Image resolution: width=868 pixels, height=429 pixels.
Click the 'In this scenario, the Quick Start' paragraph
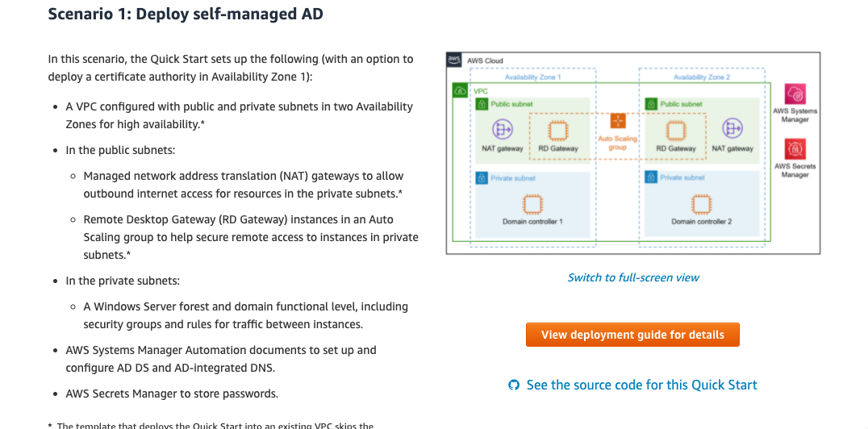(x=231, y=68)
